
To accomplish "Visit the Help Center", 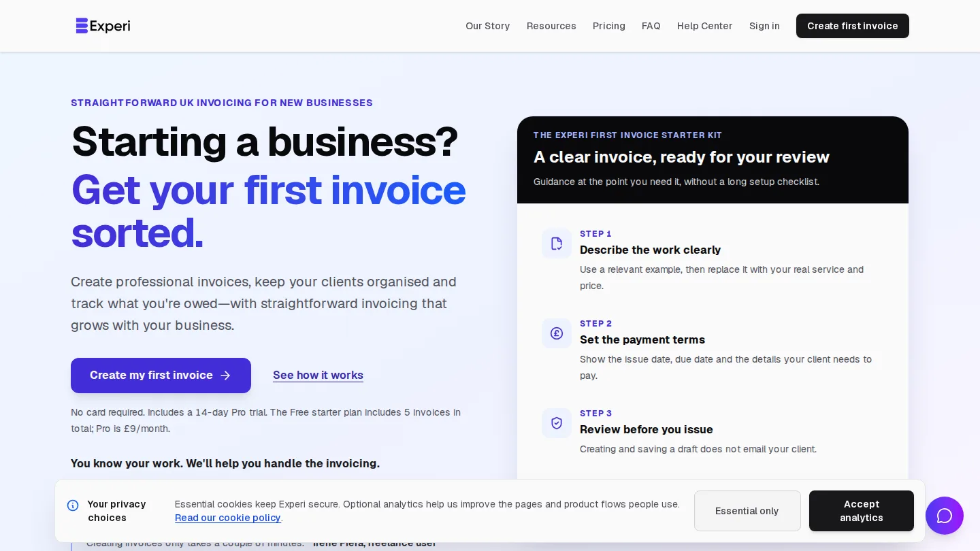I will pos(704,26).
